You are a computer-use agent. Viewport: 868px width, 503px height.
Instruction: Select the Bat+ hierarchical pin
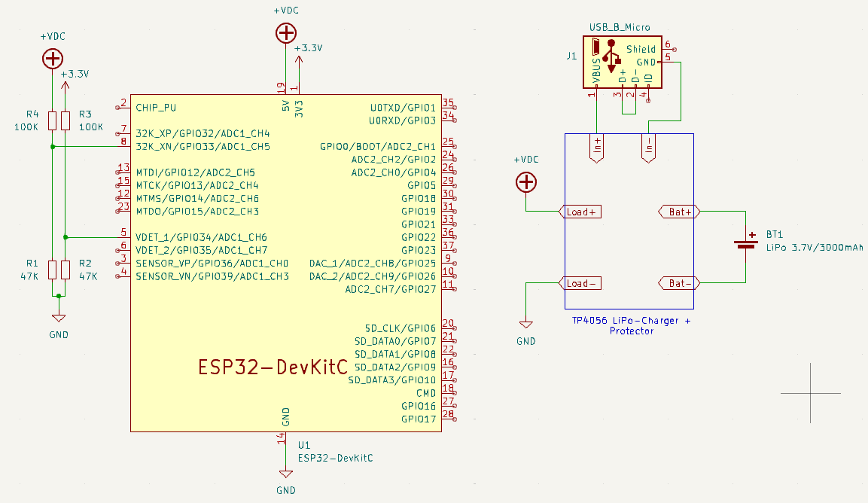tap(679, 212)
